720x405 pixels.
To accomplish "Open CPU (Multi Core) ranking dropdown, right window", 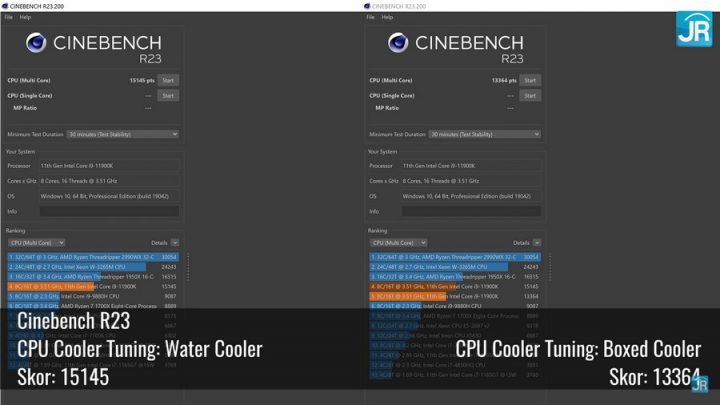I will click(398, 242).
